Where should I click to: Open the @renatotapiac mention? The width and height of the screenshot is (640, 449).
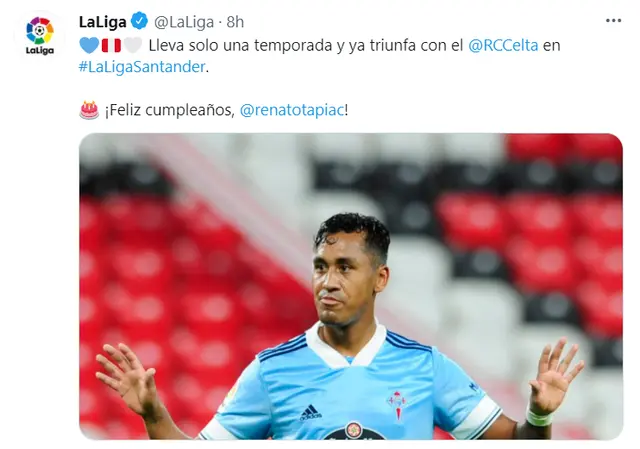(x=292, y=110)
